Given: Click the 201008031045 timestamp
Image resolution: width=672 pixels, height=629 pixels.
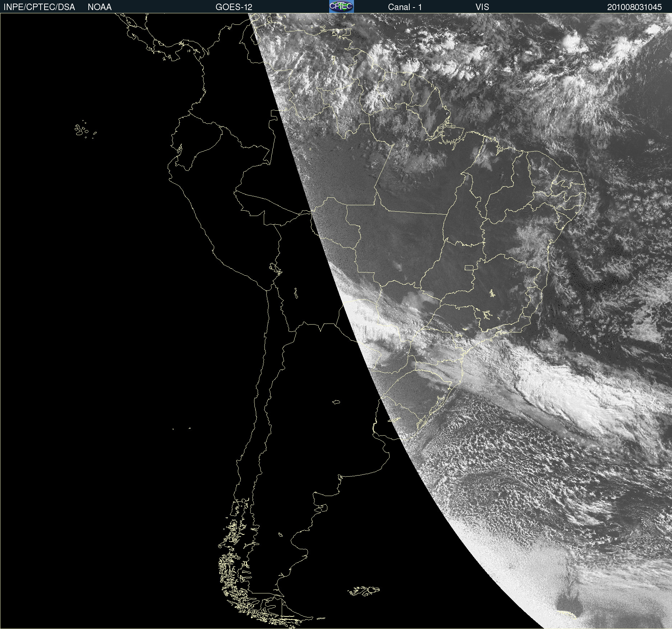Looking at the screenshot, I should pos(635,7).
